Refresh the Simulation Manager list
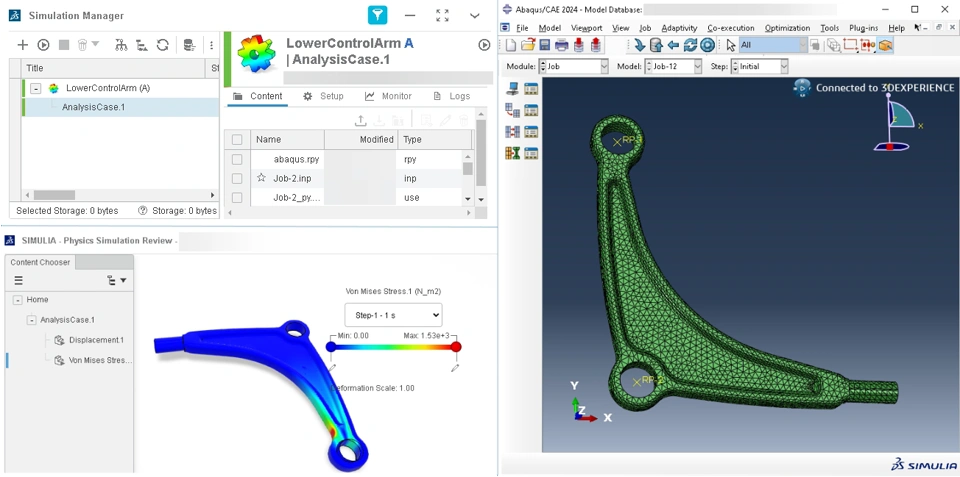The image size is (960, 477). point(162,45)
